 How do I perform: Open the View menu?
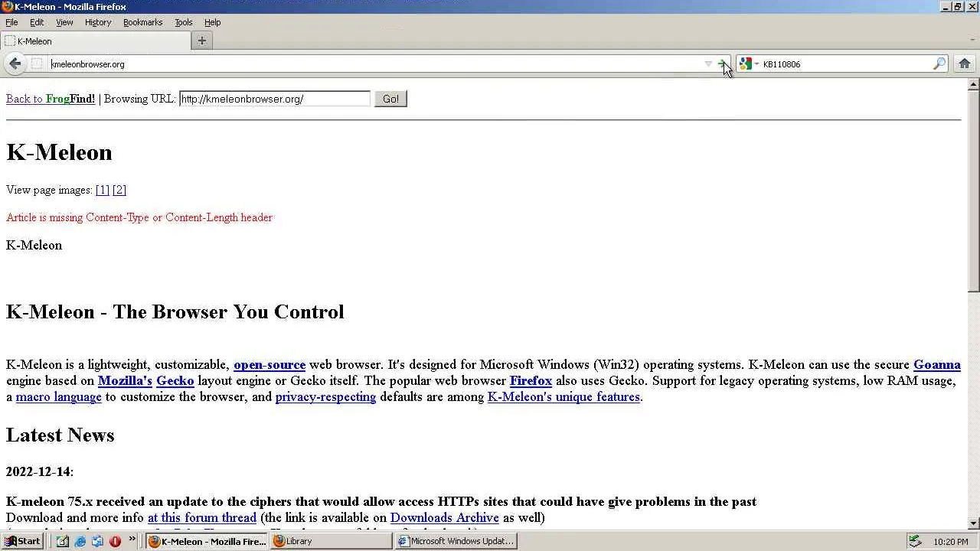(64, 22)
